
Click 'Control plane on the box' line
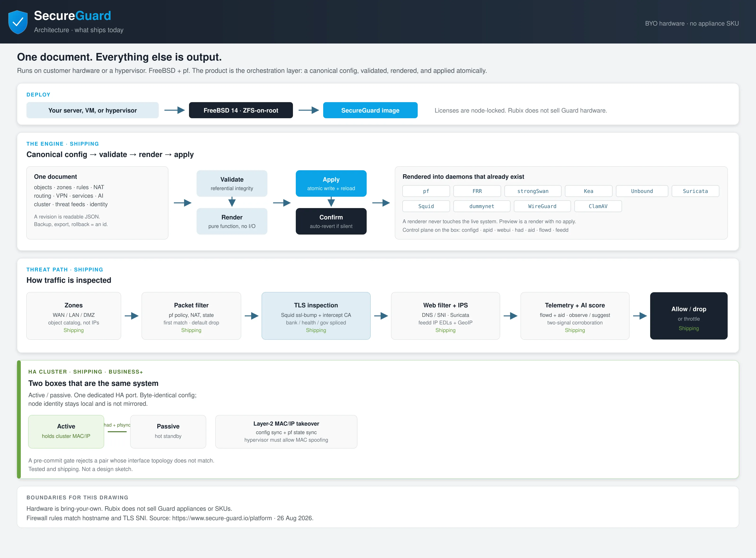pyautogui.click(x=485, y=230)
